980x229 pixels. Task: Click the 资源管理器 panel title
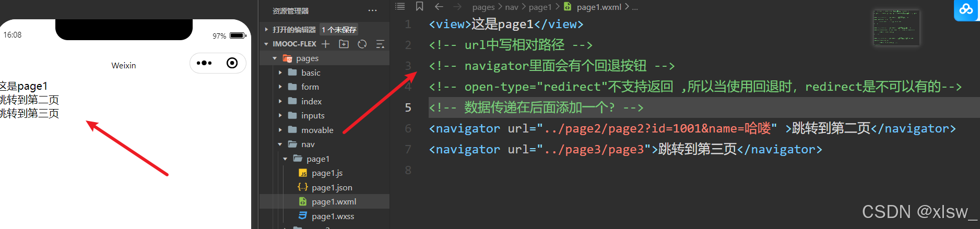[x=290, y=11]
